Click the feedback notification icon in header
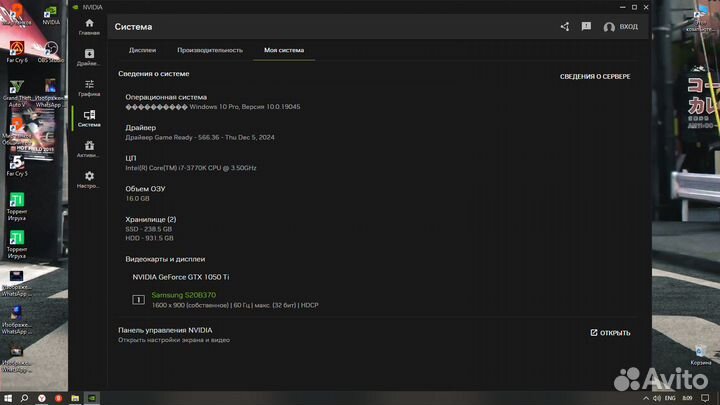The image size is (720, 405). pyautogui.click(x=586, y=27)
